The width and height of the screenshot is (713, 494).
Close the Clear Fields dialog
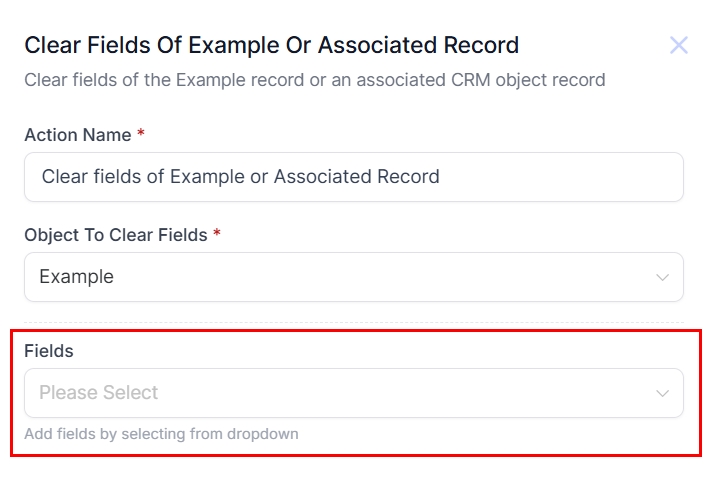pyautogui.click(x=679, y=45)
